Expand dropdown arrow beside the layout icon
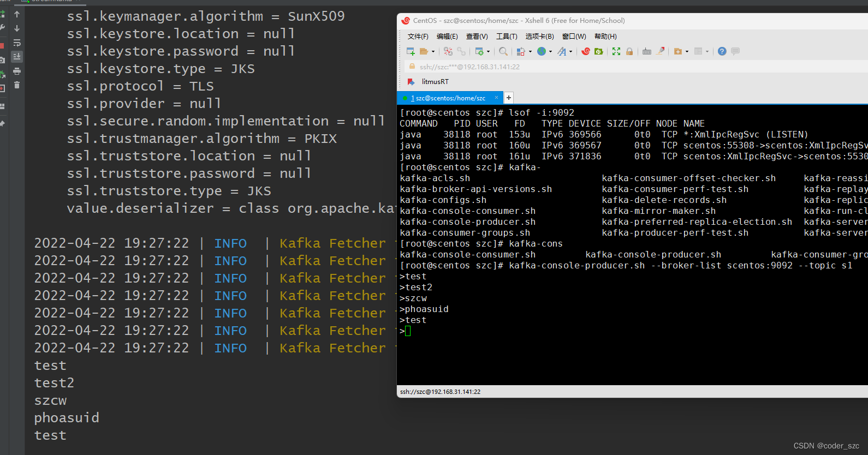Viewport: 868px width, 455px height. click(x=707, y=52)
